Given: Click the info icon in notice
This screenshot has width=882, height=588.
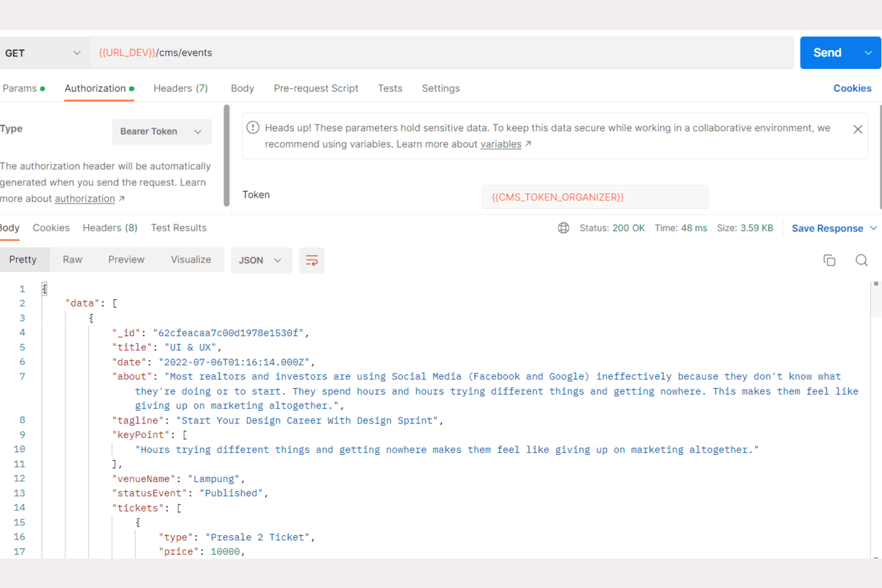Looking at the screenshot, I should point(253,128).
